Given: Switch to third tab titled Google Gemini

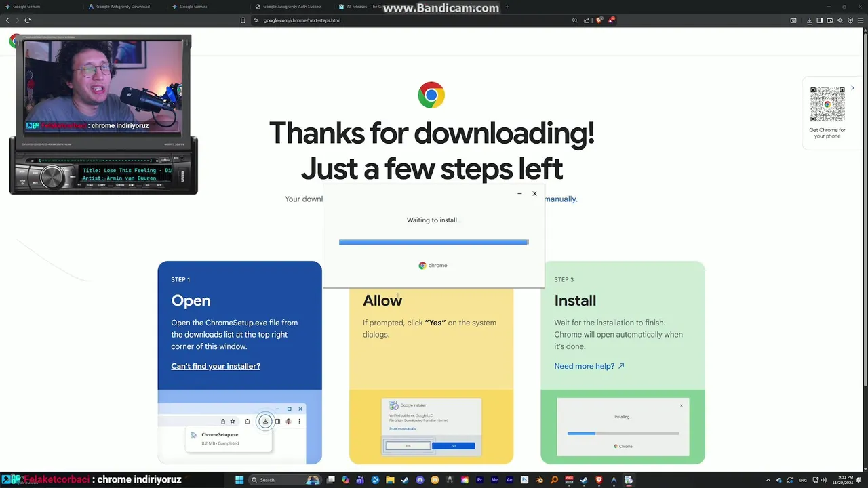Looking at the screenshot, I should (208, 7).
